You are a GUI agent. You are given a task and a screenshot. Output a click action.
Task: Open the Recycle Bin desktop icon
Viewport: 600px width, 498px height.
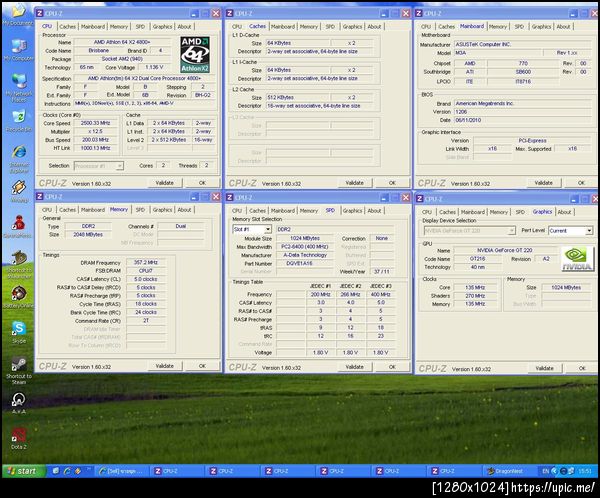(18, 121)
